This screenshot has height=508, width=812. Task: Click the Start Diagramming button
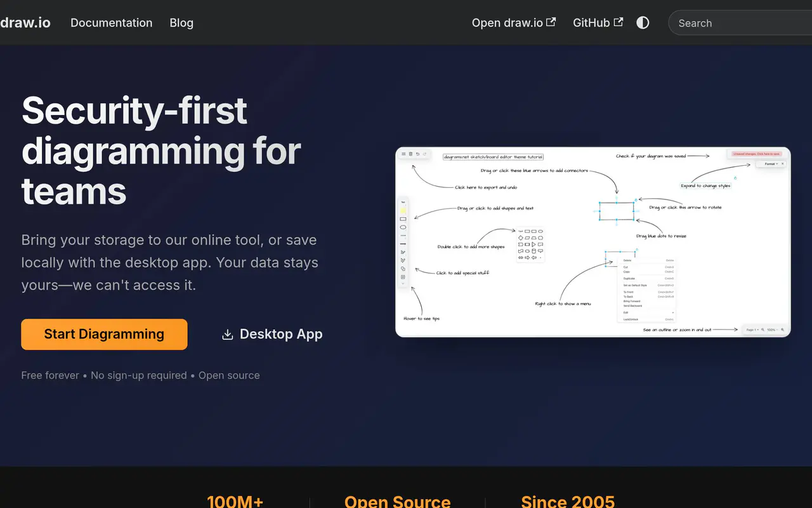pos(104,334)
